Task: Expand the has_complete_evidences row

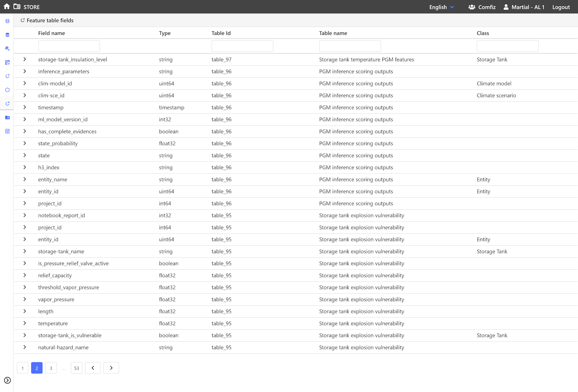Action: (x=25, y=131)
